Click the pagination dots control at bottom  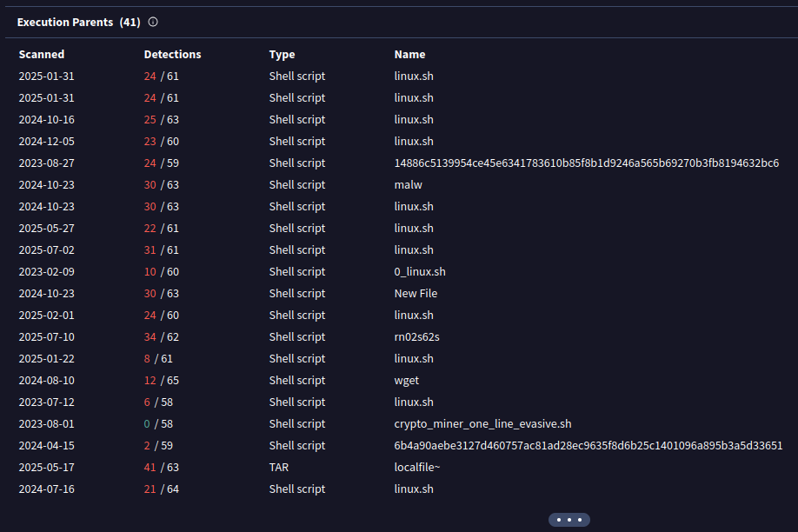coord(569,519)
